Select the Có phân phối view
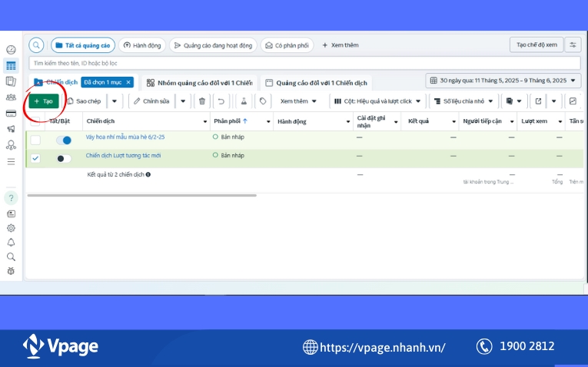588x367 pixels. (x=287, y=45)
